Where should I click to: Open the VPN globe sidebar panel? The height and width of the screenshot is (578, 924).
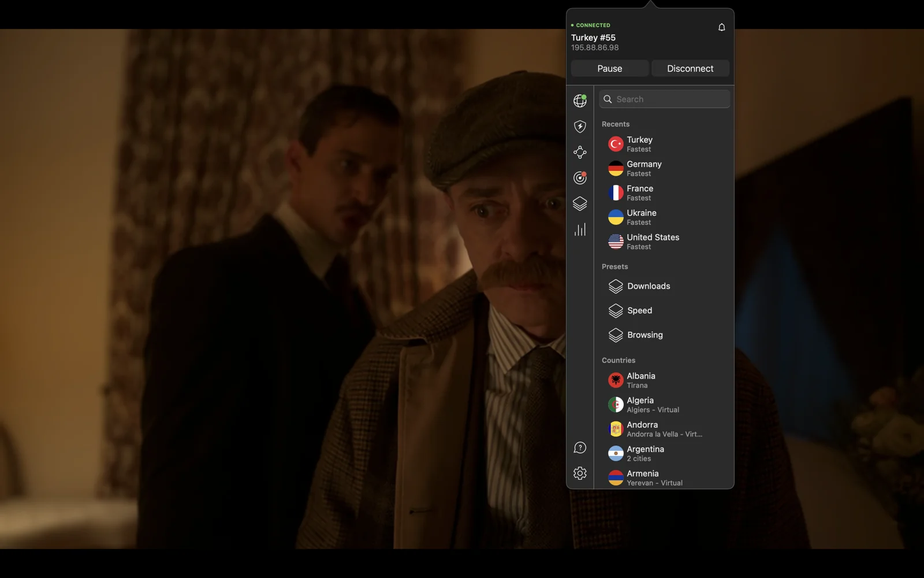click(x=580, y=100)
